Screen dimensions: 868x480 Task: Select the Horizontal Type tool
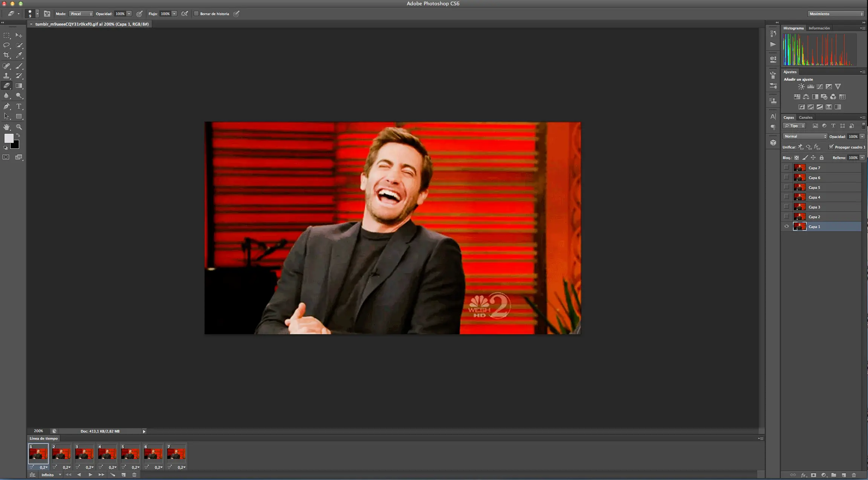click(x=19, y=106)
